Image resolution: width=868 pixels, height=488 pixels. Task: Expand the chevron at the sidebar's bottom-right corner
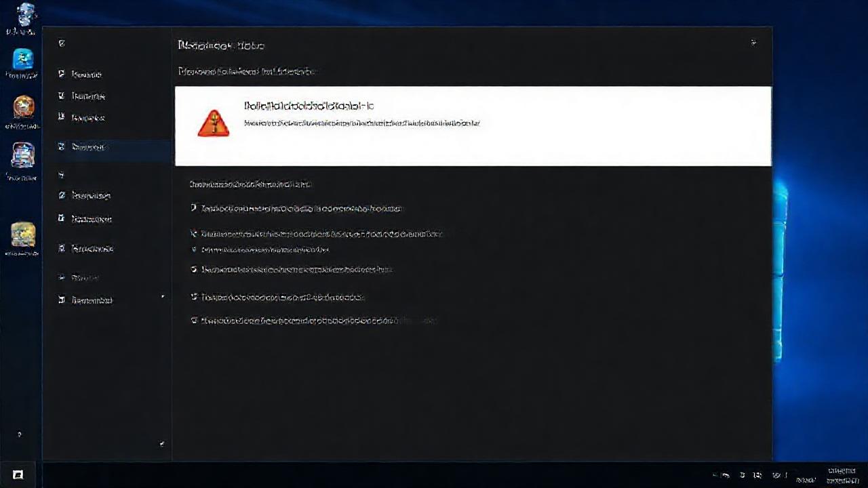coord(162,444)
